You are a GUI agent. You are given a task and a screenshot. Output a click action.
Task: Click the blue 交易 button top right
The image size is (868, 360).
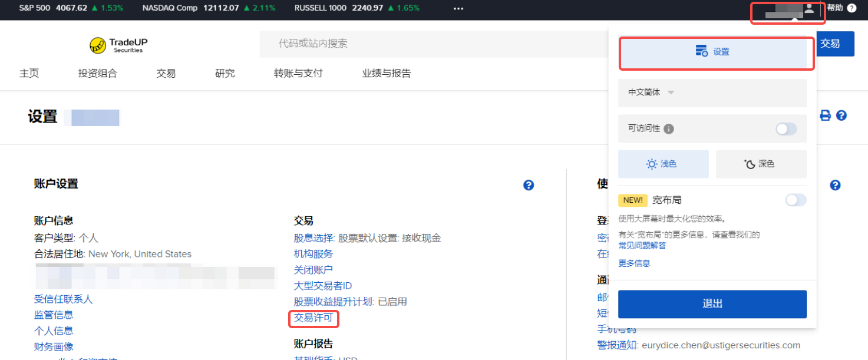(835, 44)
